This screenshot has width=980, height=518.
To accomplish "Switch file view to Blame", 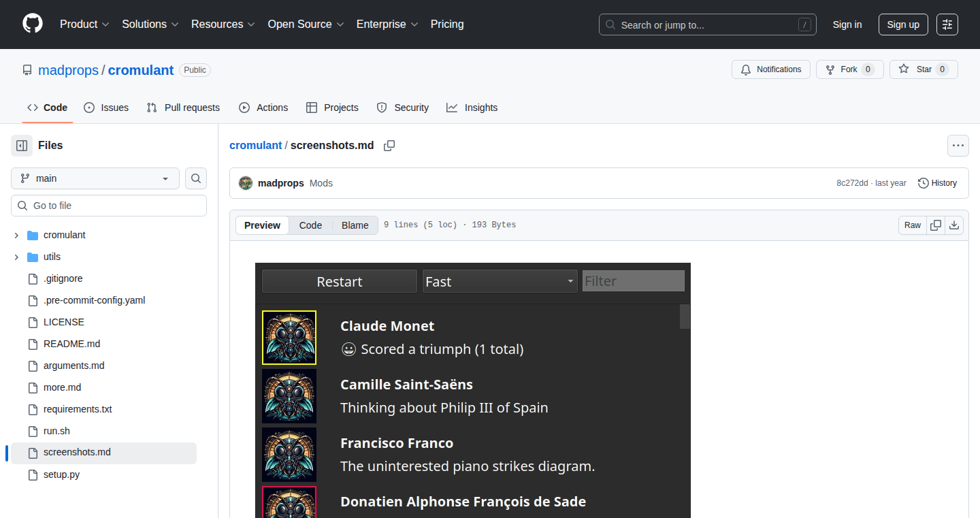I will [355, 225].
